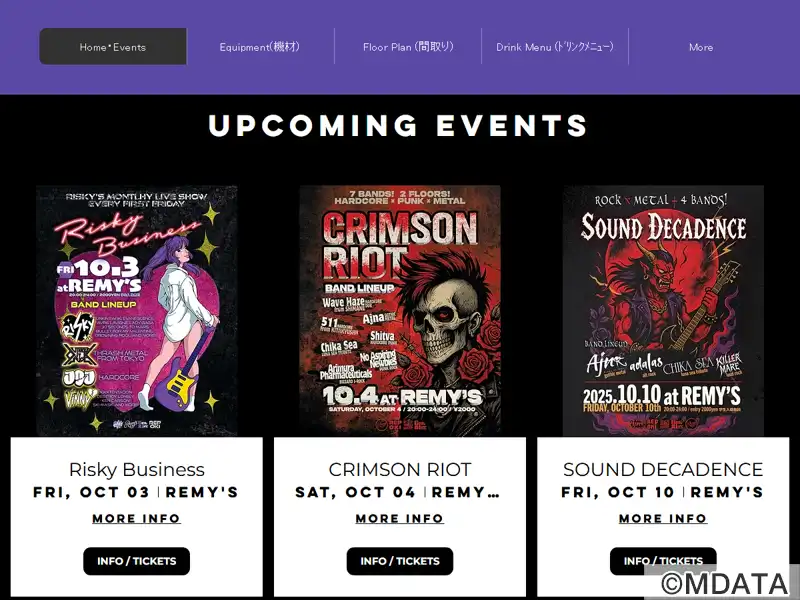The image size is (800, 600).
Task: Select the Risky Business event title
Action: 137,469
